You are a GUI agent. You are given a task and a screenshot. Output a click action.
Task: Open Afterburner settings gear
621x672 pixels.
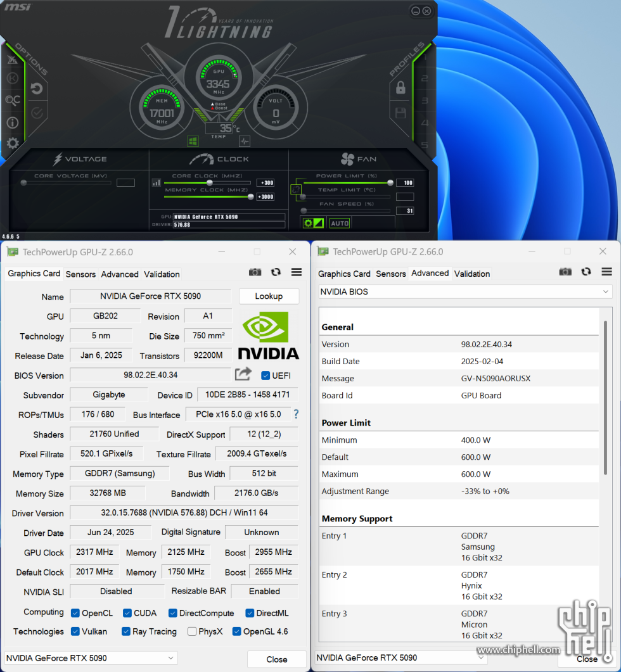(x=13, y=143)
